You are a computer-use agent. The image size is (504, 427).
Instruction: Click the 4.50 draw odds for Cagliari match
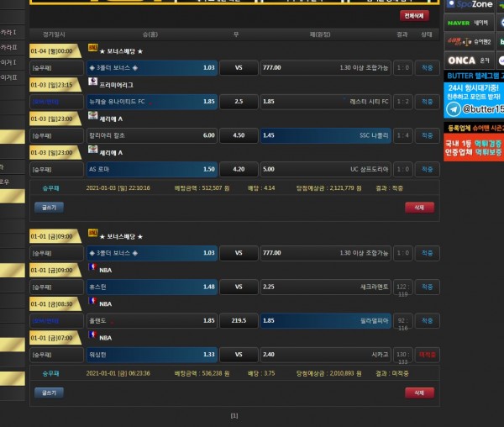239,134
